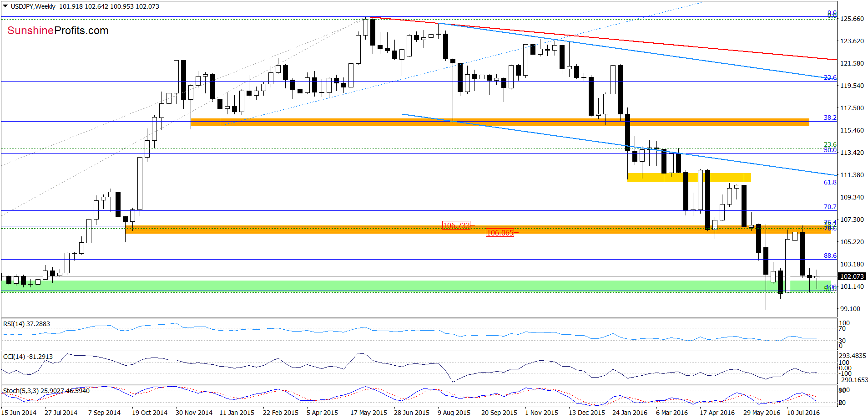Screen dimensions: 868x419
Task: Click the 5 Apr 2015 date label
Action: click(x=322, y=413)
